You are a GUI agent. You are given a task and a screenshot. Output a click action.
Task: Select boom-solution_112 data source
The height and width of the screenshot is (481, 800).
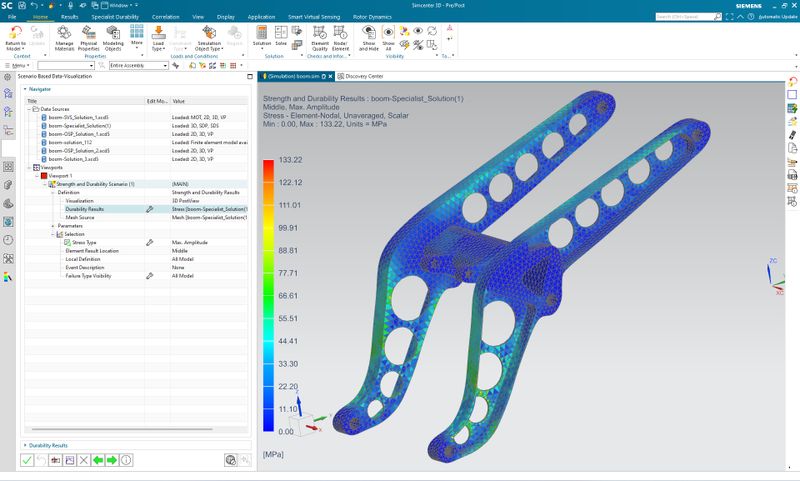coord(70,143)
